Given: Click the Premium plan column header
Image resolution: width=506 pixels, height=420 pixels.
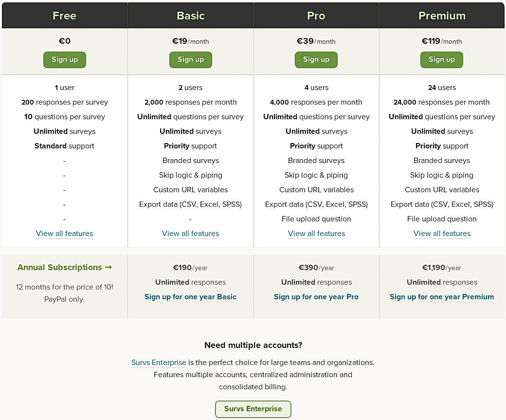Looking at the screenshot, I should point(442,16).
